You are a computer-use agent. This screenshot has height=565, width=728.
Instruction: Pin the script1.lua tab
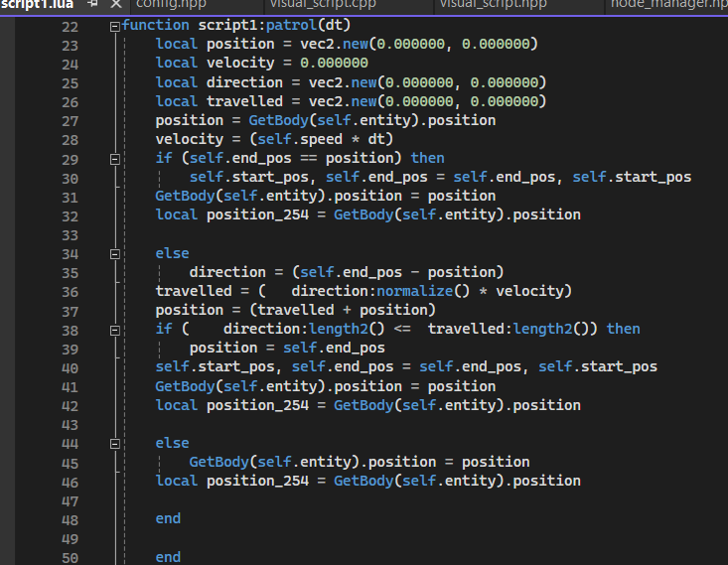[93, 5]
